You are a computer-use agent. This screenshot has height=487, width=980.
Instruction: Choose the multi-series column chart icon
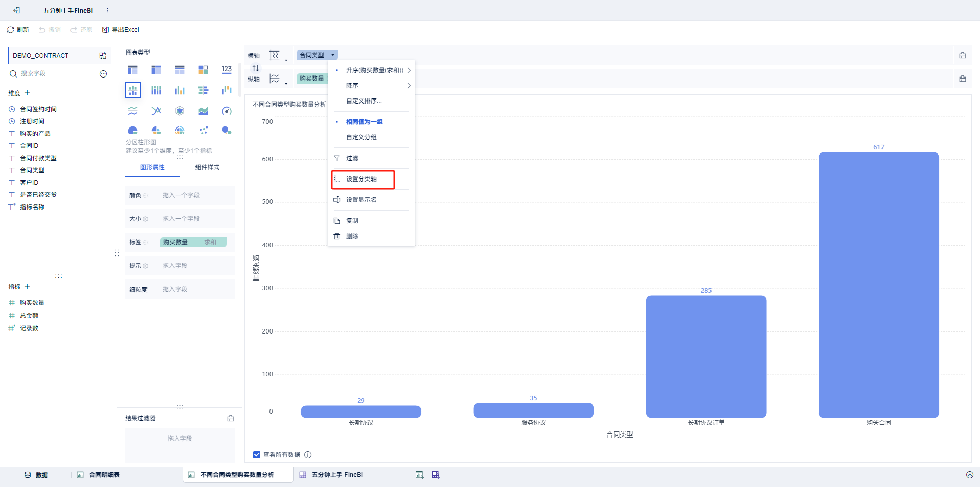pyautogui.click(x=180, y=90)
